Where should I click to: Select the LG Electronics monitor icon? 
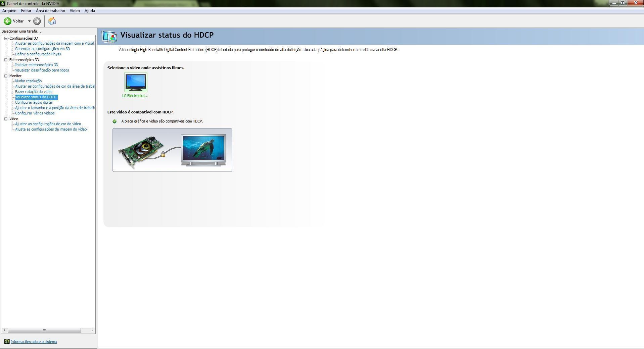(136, 82)
